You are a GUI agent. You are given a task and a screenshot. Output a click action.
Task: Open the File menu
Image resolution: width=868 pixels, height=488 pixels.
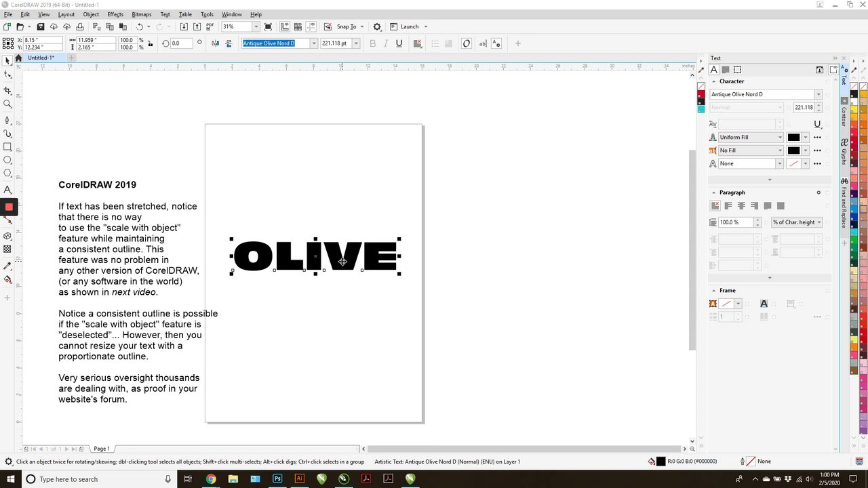[8, 14]
